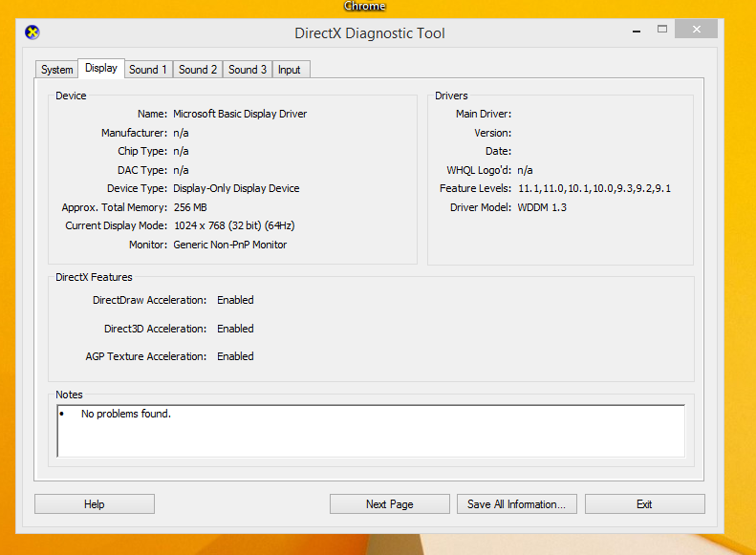Screen dimensions: 756x555
Task: Open the Sound 2 tab
Action: coord(198,70)
